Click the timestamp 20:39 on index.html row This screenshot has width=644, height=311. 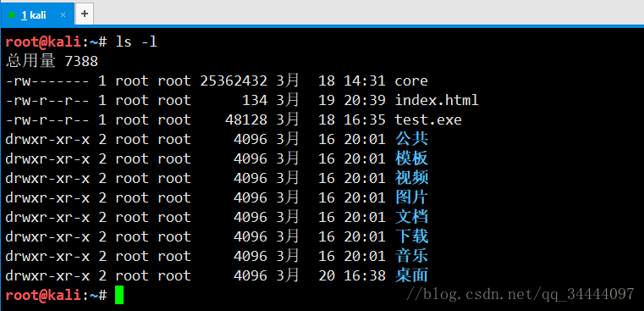365,100
